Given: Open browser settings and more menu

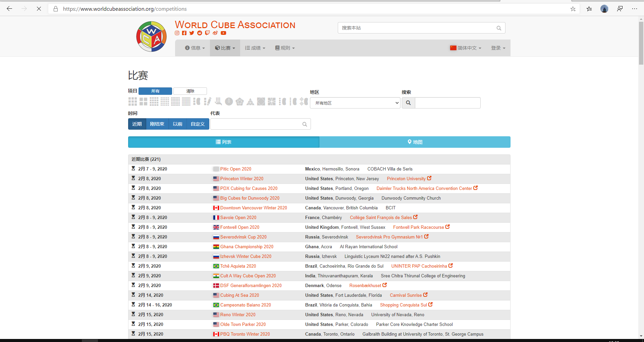Looking at the screenshot, I should coord(635,9).
